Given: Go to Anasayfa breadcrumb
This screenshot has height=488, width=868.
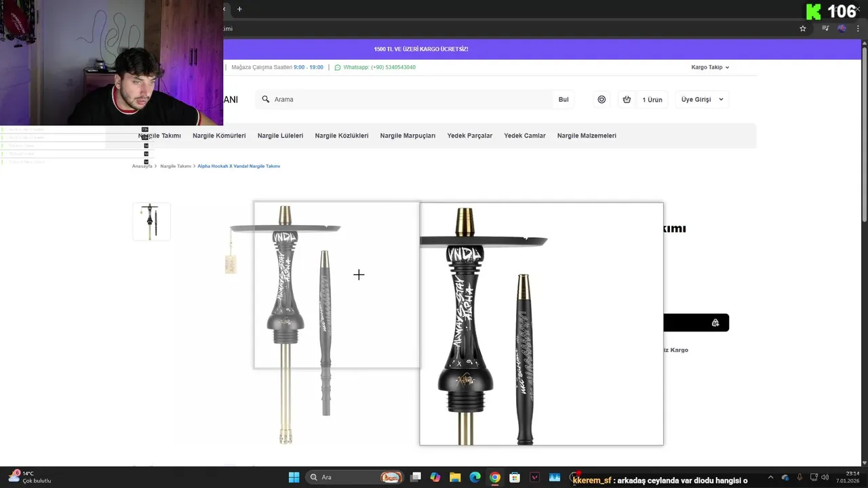Looking at the screenshot, I should 142,166.
